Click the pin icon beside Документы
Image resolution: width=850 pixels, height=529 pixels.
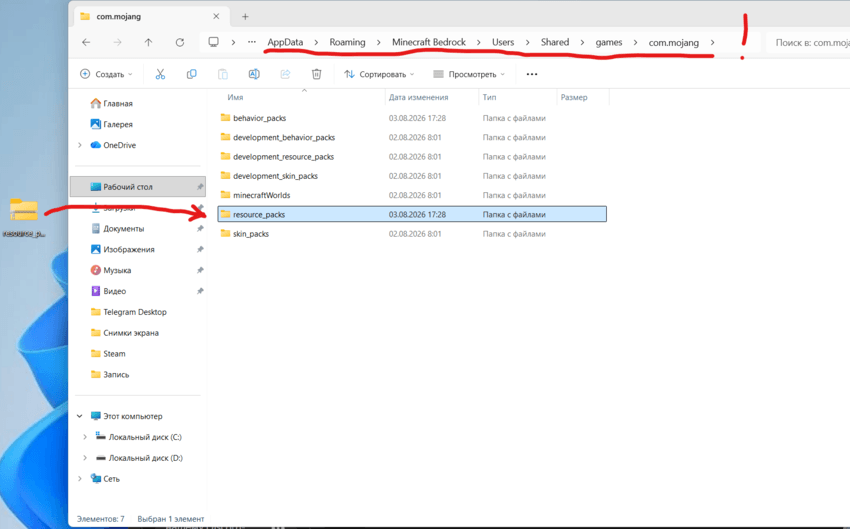coord(200,229)
